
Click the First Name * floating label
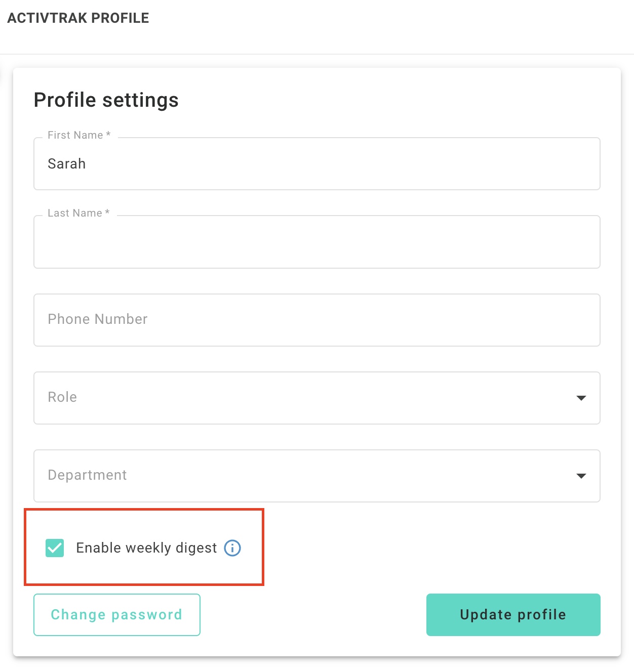79,135
